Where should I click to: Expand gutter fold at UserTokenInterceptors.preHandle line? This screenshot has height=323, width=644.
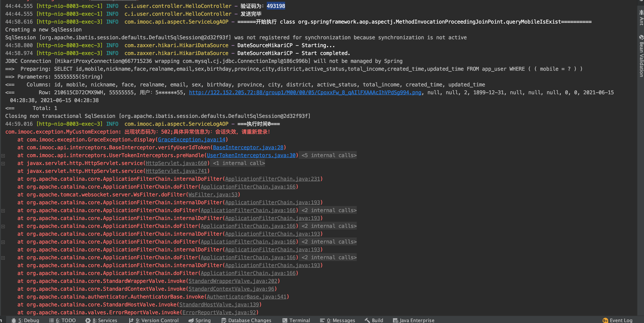coord(3,156)
